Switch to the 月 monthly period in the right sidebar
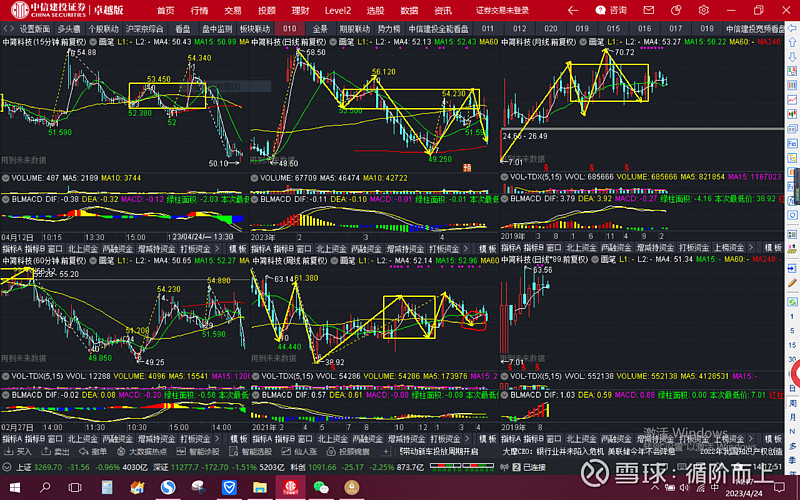 coord(792,417)
